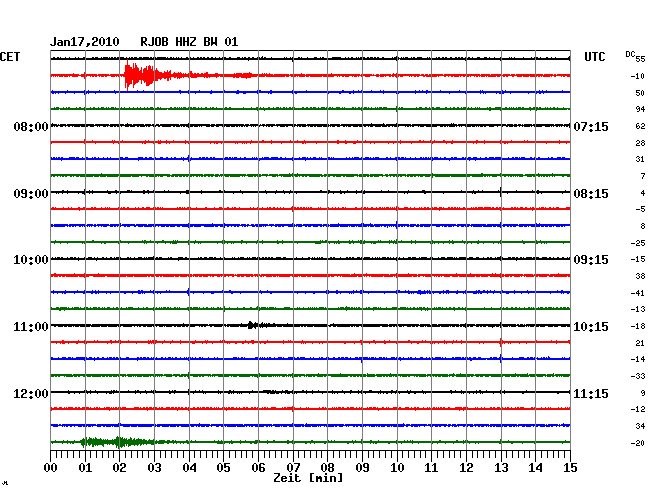Select the 10:15 UTC time label
The image size is (650, 494).
tap(591, 327)
